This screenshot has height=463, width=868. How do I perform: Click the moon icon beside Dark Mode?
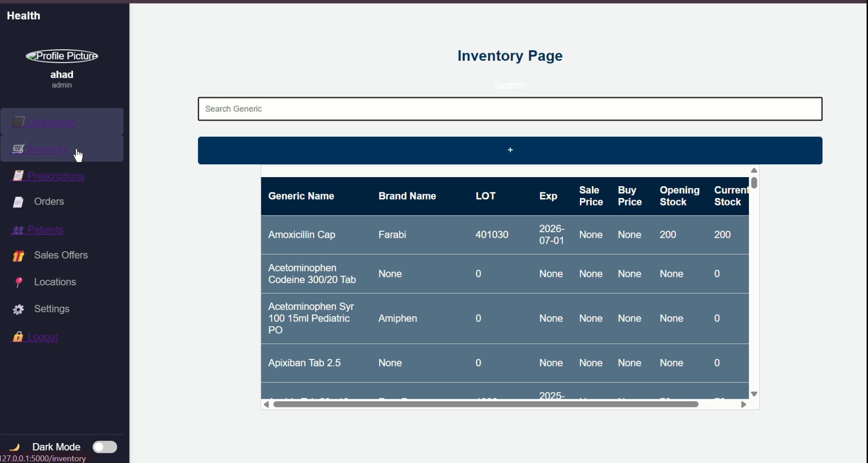pyautogui.click(x=15, y=447)
